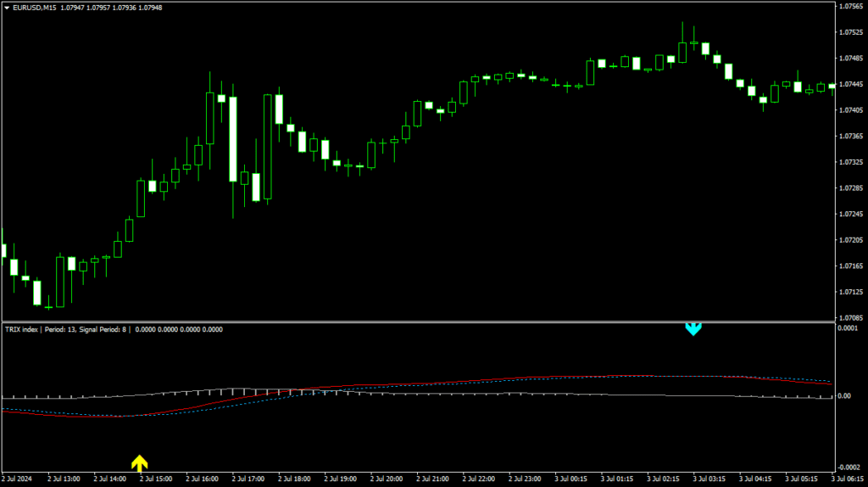Click the -0.0002 indicator scale label
This screenshot has height=487, width=868.
tap(849, 467)
